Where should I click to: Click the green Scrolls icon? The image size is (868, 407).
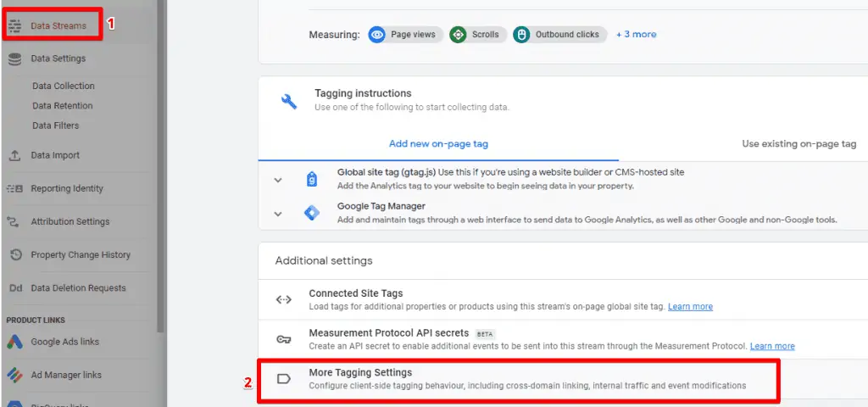(458, 34)
